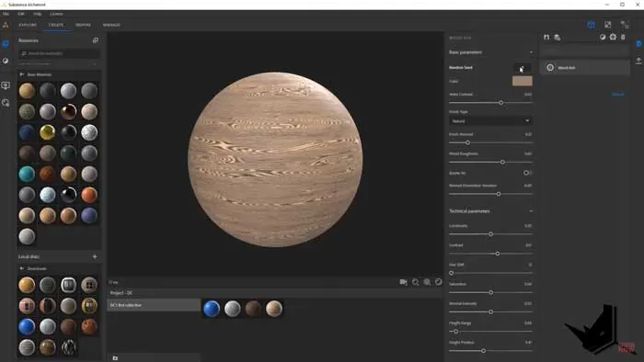Click the search for materials field
The height and width of the screenshot is (362, 644).
coord(59,53)
